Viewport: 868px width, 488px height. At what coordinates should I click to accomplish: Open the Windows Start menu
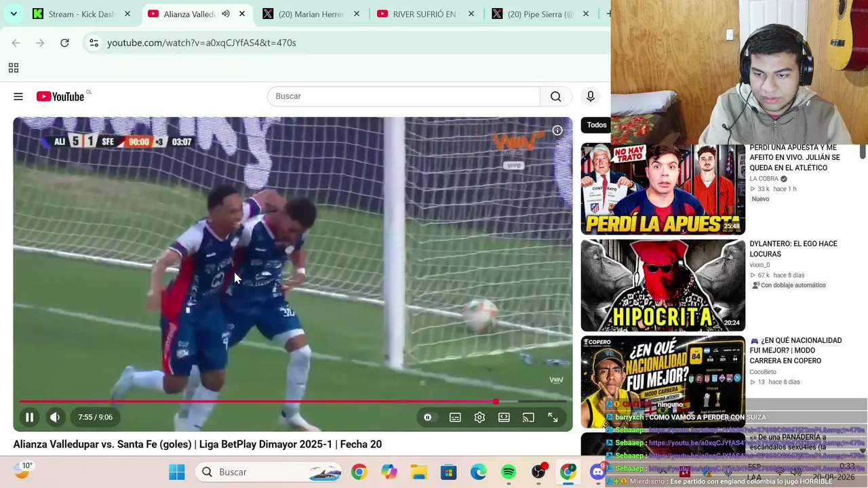pos(177,472)
